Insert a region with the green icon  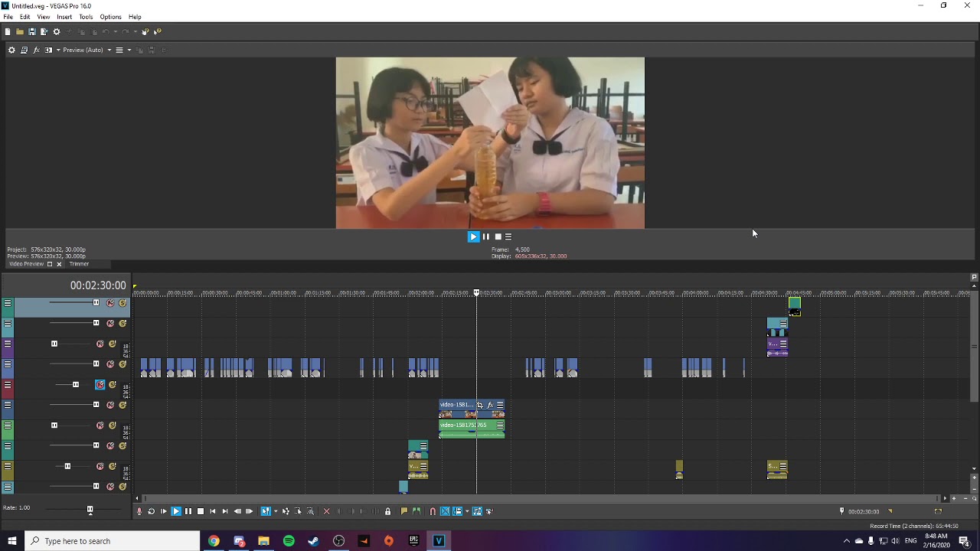pyautogui.click(x=416, y=511)
